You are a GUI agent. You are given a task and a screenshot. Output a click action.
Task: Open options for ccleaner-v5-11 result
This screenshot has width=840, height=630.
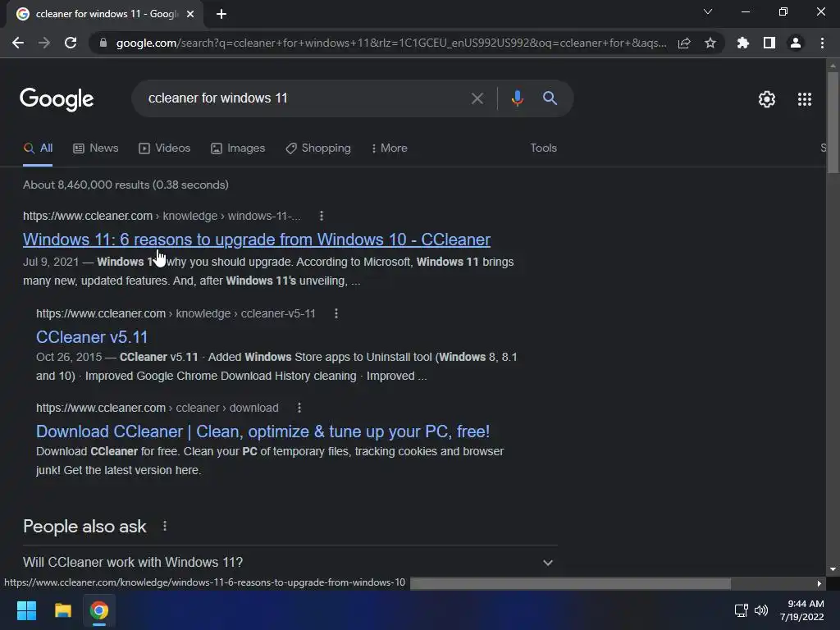336,313
